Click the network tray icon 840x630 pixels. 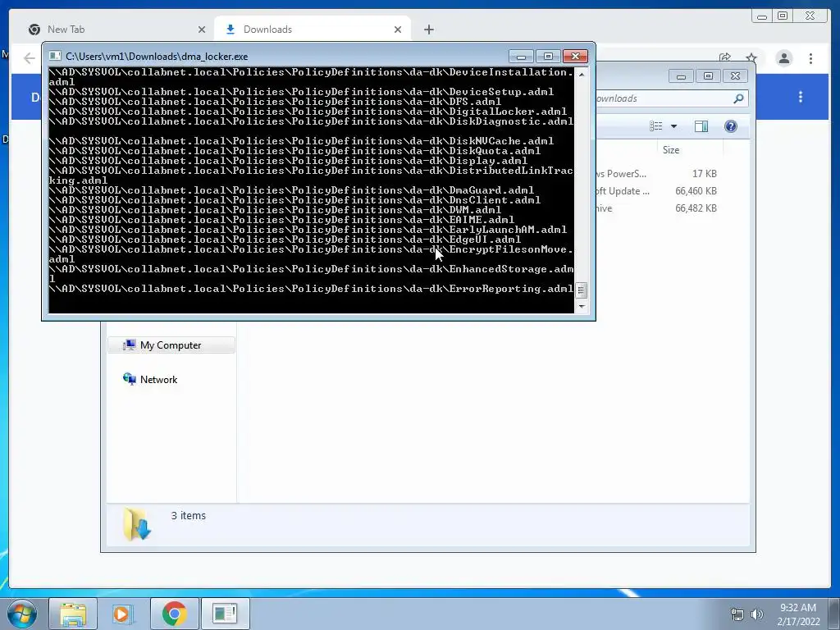tap(737, 614)
